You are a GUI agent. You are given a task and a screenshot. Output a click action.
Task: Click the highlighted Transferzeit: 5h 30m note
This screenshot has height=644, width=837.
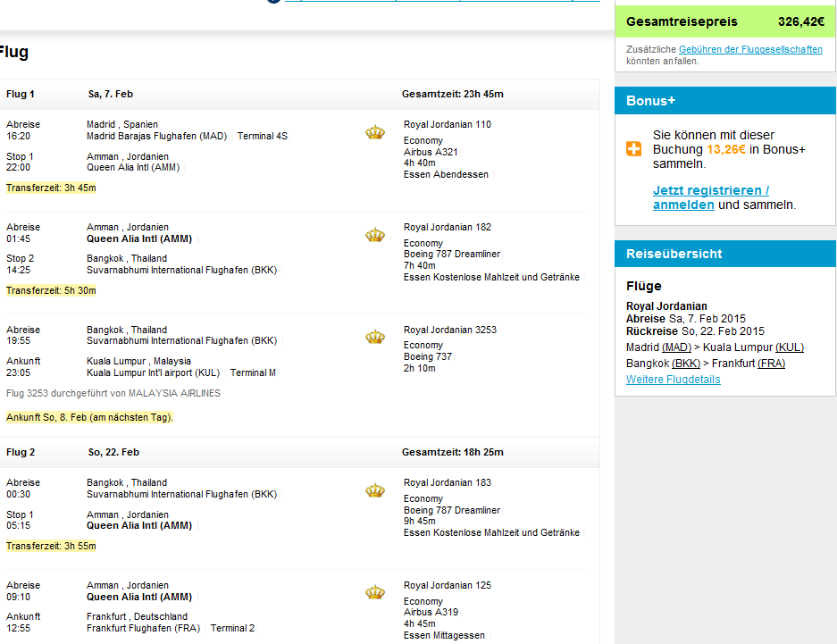[51, 291]
